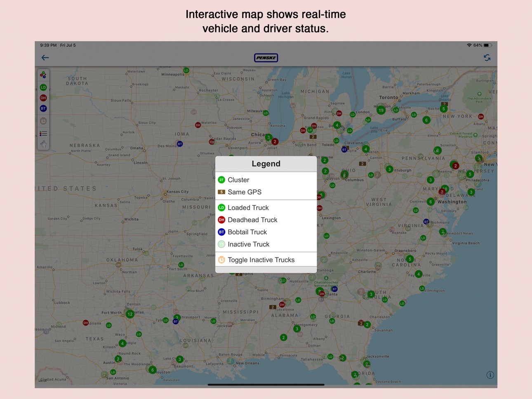Select the Deadhead marker near Waterloo
The image size is (532, 399).
pyautogui.click(x=198, y=125)
